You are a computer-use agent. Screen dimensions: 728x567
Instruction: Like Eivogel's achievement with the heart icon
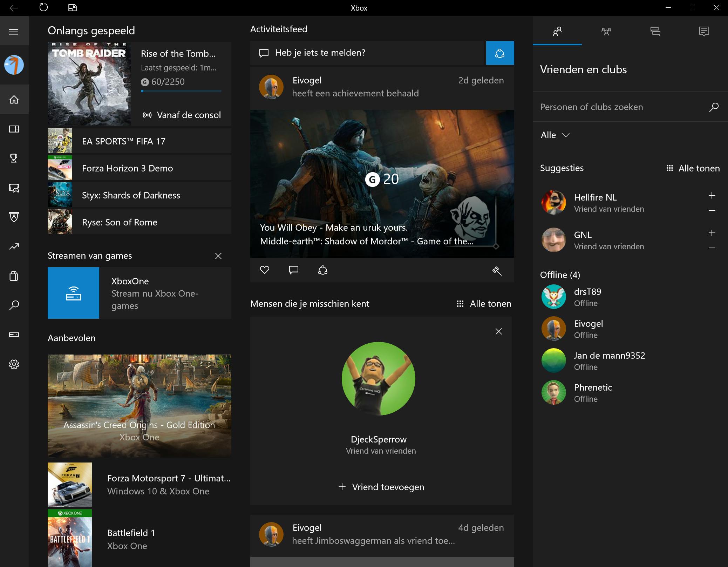(x=265, y=270)
